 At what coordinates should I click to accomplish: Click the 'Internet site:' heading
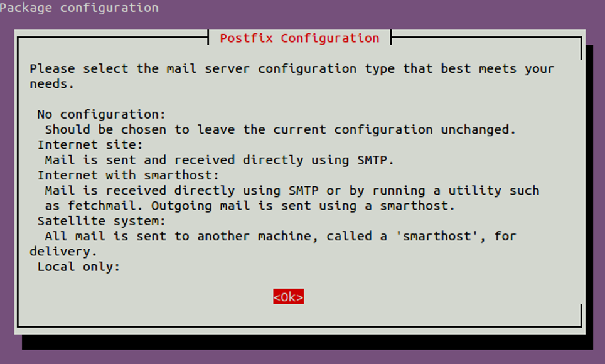tap(90, 145)
